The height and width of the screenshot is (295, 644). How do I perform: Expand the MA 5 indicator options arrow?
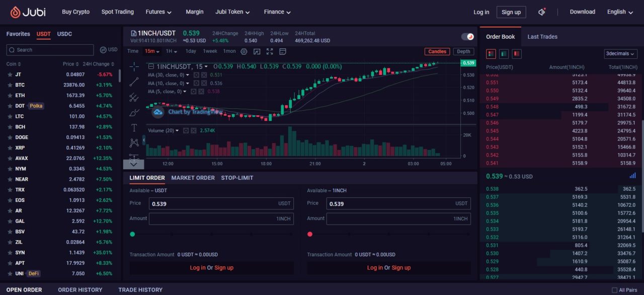coord(185,91)
